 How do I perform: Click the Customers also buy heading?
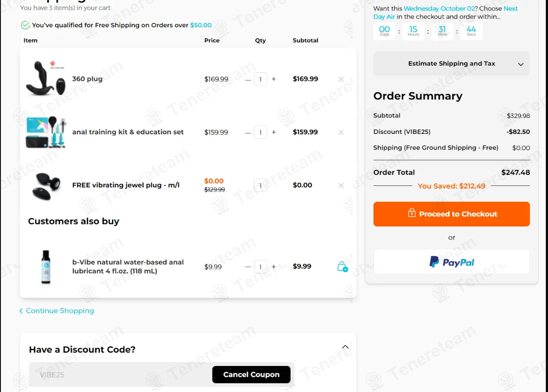click(x=74, y=221)
